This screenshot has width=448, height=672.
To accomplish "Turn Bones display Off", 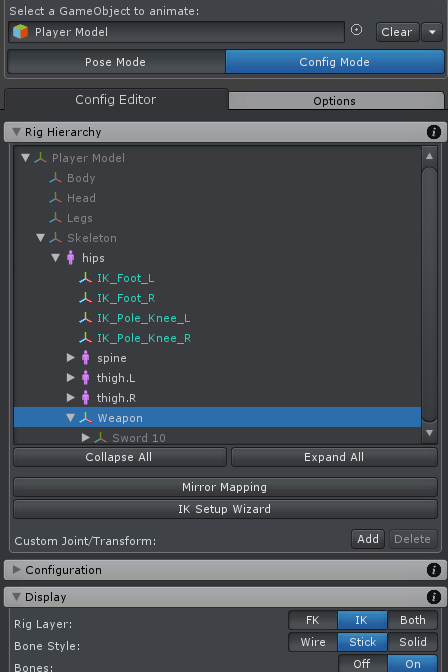I will click(362, 663).
